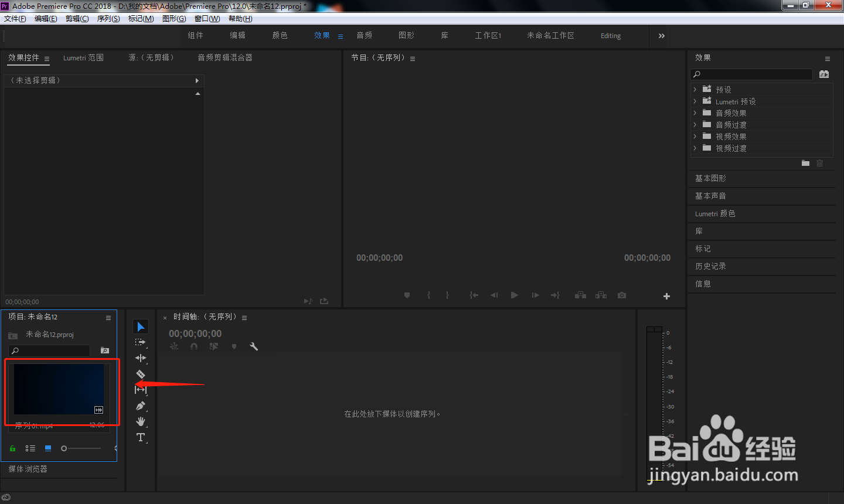Switch to Editing workspace tab

point(611,36)
